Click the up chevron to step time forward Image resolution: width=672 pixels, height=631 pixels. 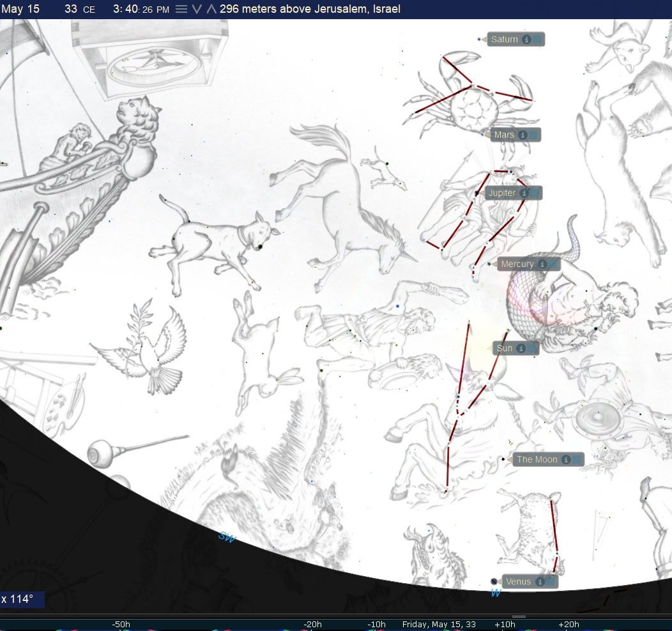(x=211, y=9)
